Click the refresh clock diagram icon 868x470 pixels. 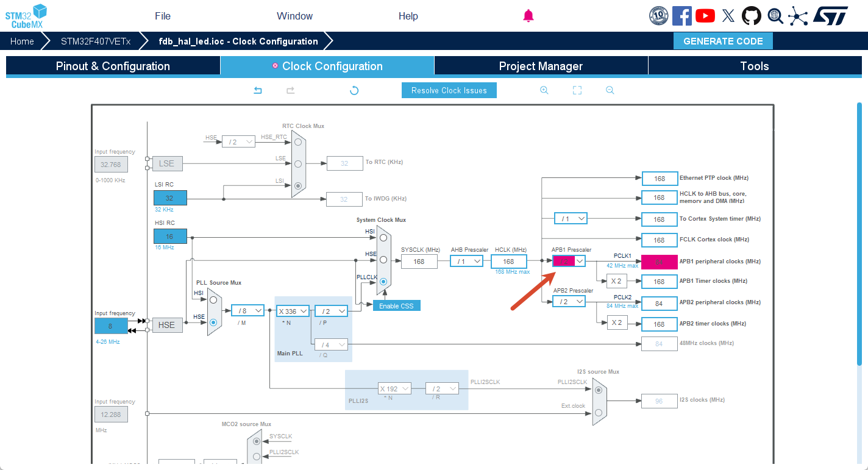(x=354, y=90)
